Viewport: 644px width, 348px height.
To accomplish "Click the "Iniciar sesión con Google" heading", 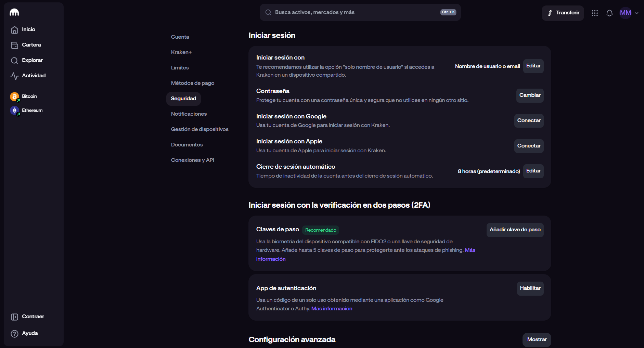I will tap(291, 117).
